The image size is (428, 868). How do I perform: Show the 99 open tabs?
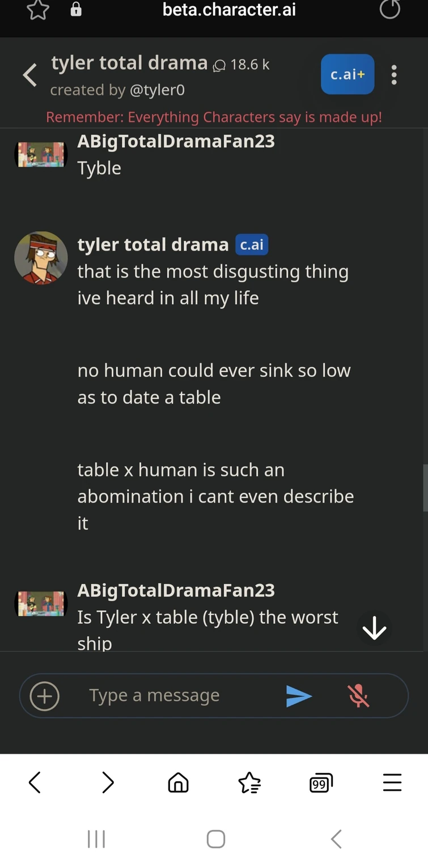321,783
